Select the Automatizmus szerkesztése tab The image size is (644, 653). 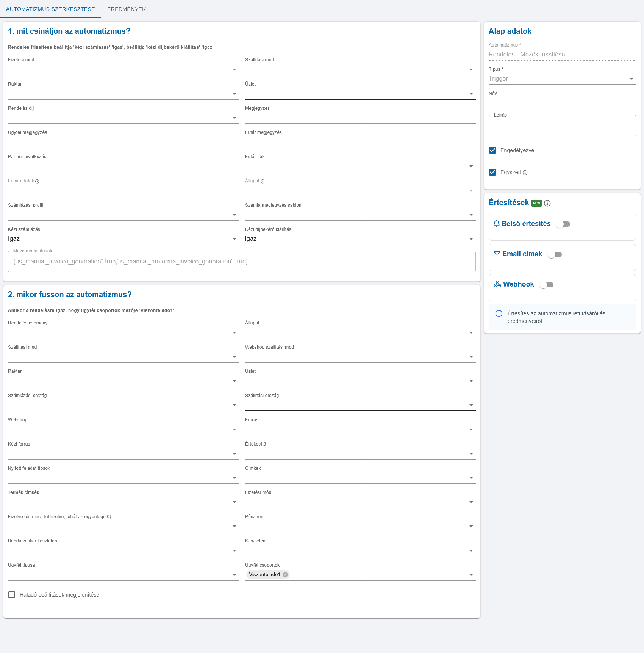coord(50,9)
